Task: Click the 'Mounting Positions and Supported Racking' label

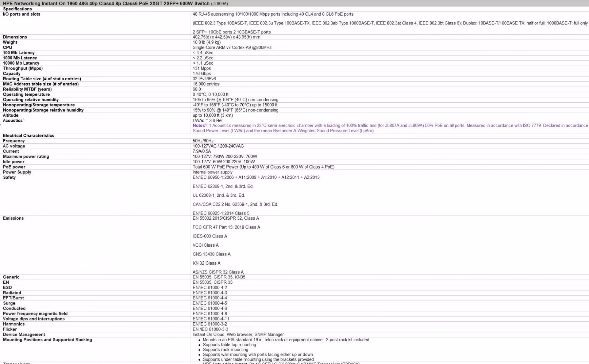Action: (x=48, y=340)
